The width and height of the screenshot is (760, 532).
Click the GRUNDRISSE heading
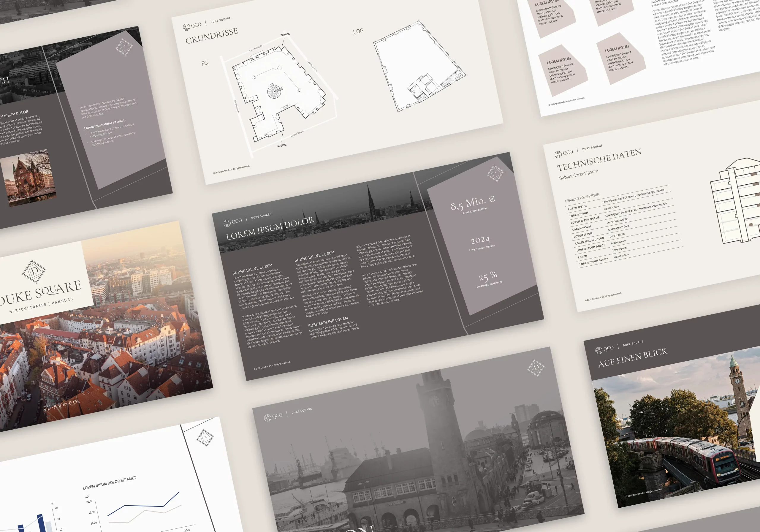coord(211,36)
